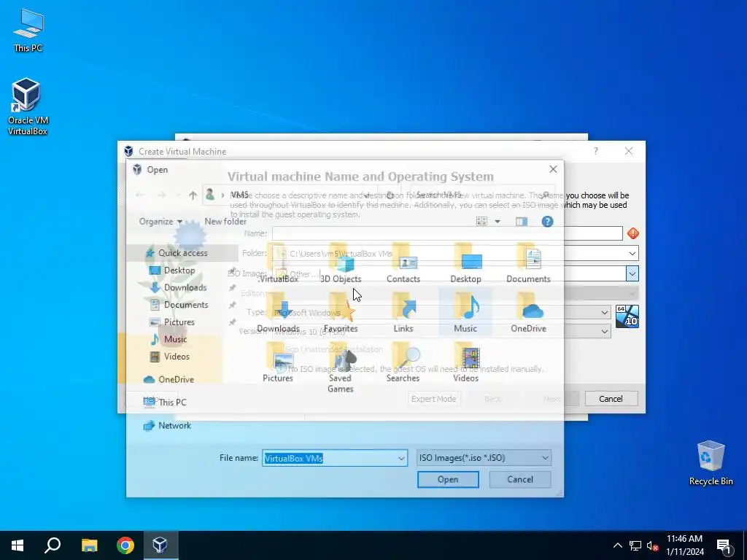Select the OneDrive folder in file list
747x560 pixels.
pyautogui.click(x=528, y=314)
